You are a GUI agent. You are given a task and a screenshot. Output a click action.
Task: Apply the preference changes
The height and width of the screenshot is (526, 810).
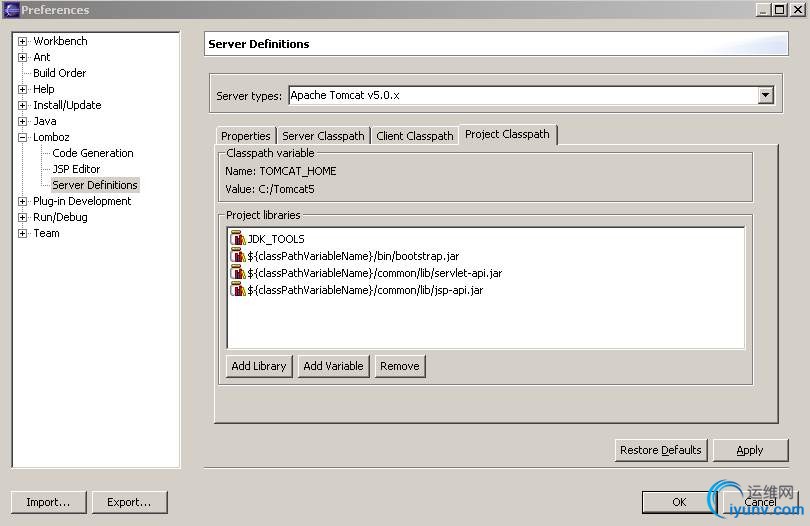[x=750, y=450]
